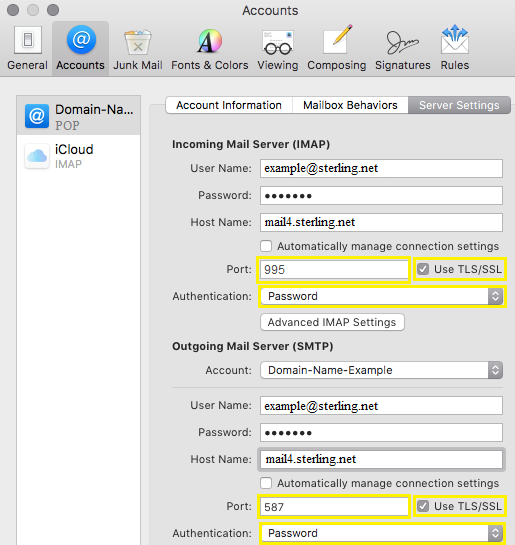Screen dimensions: 515x545
Task: Toggle outgoing Automatically manage connection settings
Action: point(266,483)
